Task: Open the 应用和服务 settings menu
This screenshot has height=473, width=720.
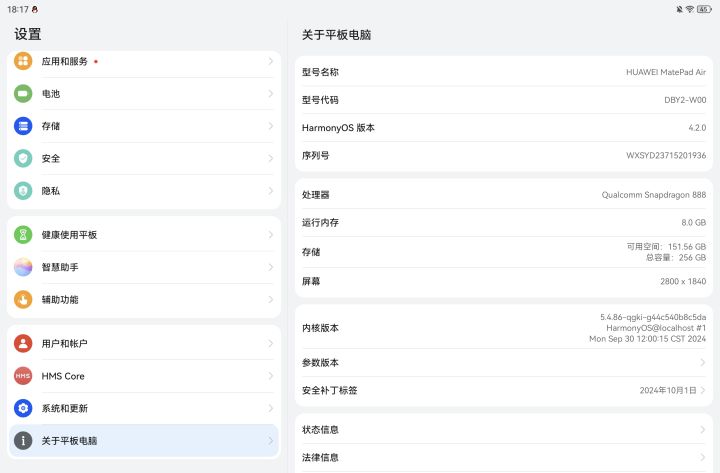Action: 144,61
